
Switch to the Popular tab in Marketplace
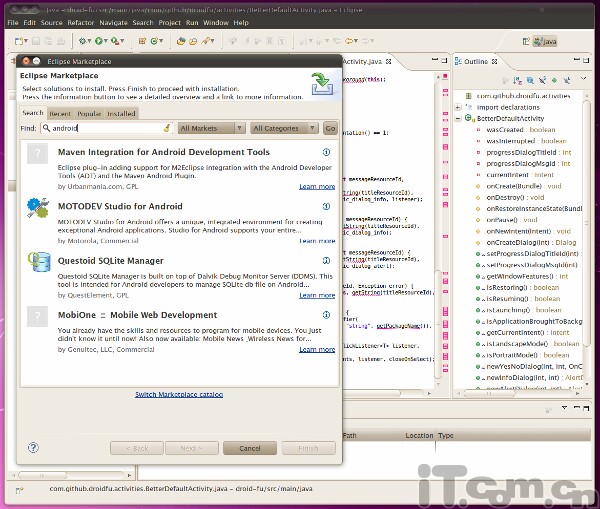pos(89,114)
